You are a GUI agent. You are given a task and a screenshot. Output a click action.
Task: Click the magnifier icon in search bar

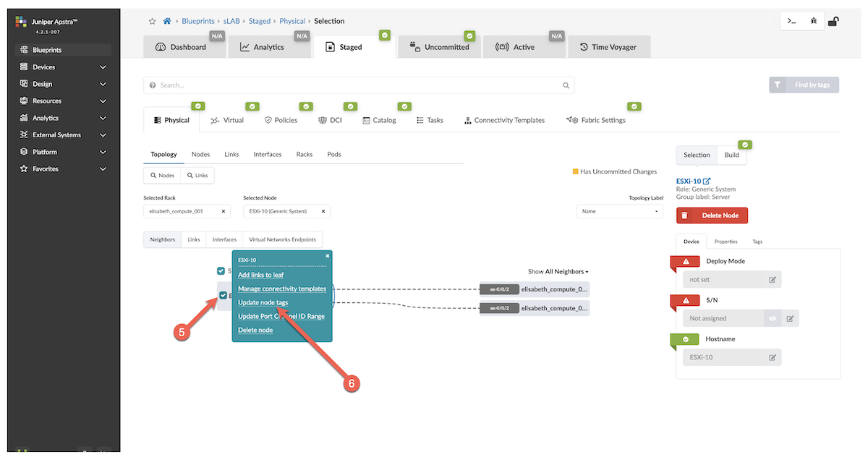coord(566,85)
